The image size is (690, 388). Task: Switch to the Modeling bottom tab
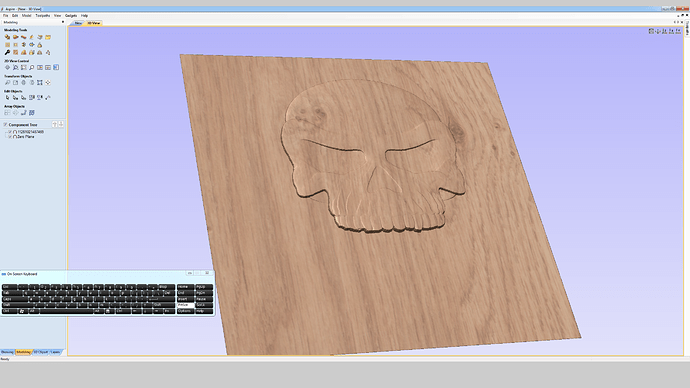point(23,352)
